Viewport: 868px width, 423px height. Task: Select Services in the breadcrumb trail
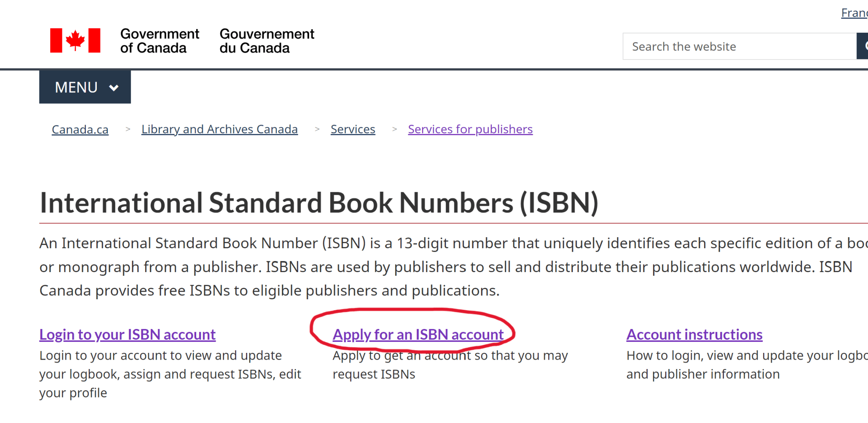pyautogui.click(x=352, y=129)
